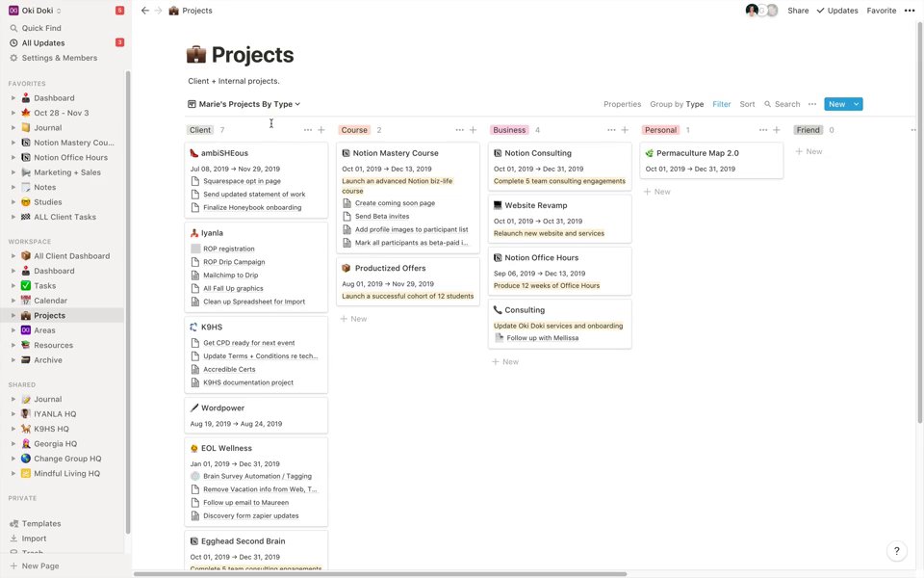Expand the Areas page in sidebar
The height and width of the screenshot is (578, 924).
click(x=13, y=330)
